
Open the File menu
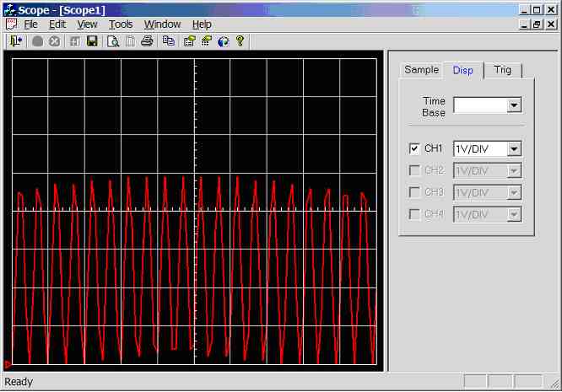(x=30, y=24)
